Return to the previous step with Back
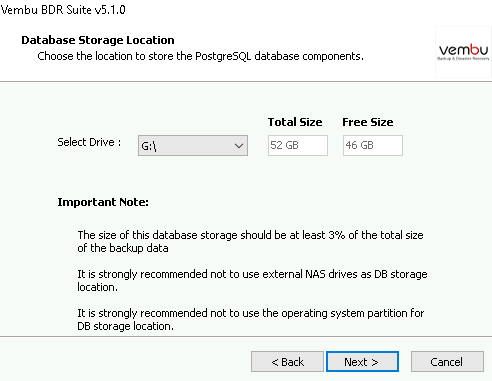The height and width of the screenshot is (381, 492). pyautogui.click(x=287, y=362)
